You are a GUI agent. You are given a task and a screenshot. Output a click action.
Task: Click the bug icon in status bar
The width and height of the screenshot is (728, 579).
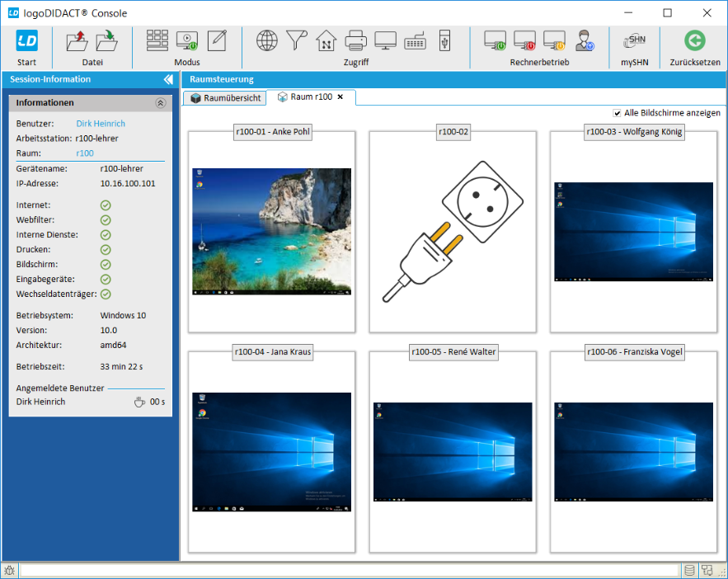(9, 570)
